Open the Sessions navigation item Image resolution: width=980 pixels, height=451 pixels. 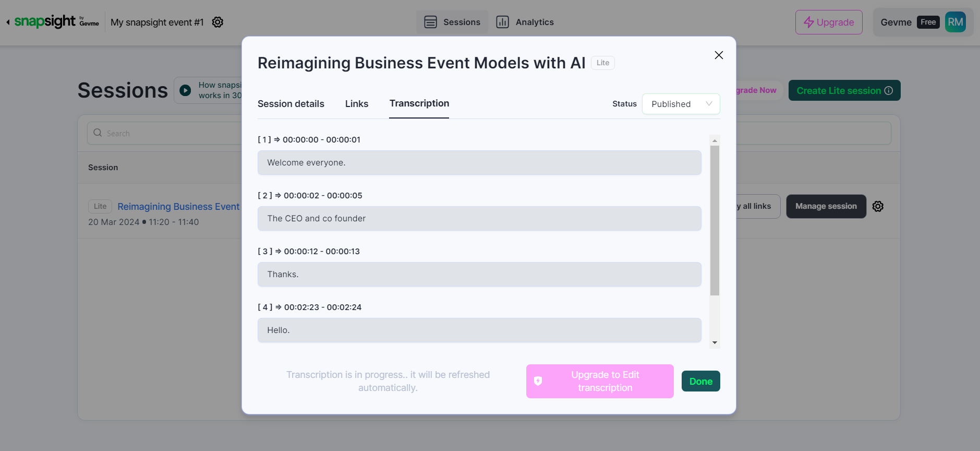(452, 22)
